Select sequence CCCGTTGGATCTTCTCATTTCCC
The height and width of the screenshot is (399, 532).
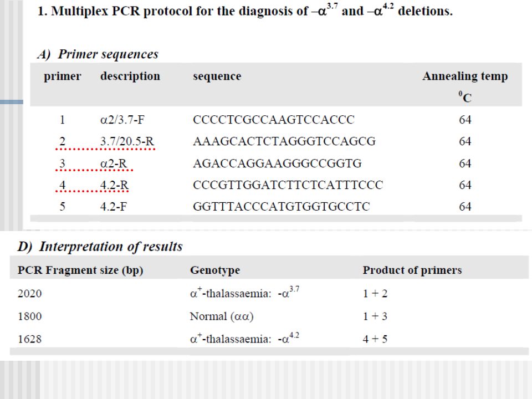tap(288, 185)
